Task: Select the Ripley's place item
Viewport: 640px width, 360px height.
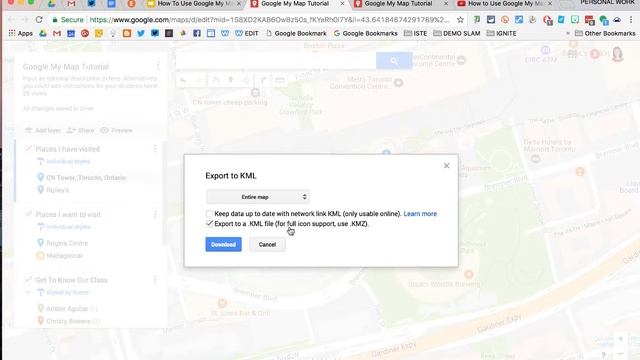Action: coord(58,190)
